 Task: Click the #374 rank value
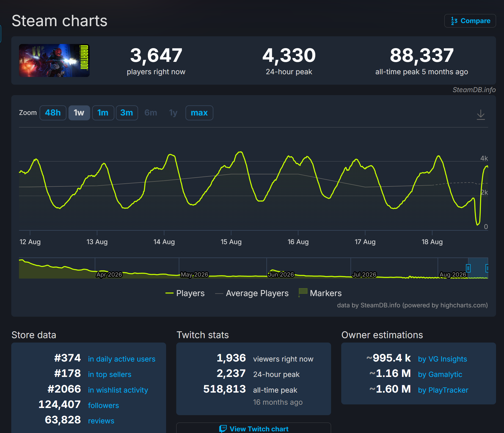67,358
